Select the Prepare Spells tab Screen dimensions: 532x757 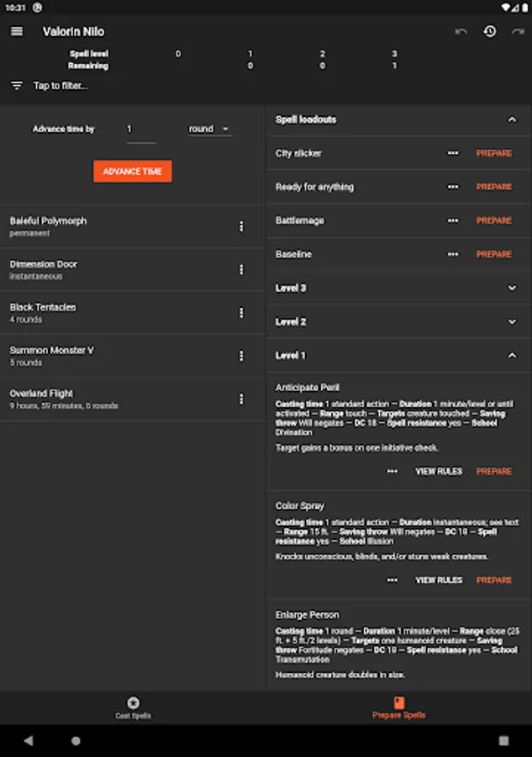[x=399, y=707]
